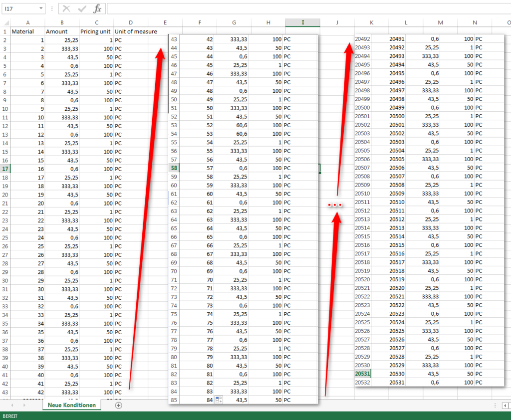Screen dimensions: 511x420
Task: Select cell C4 containing 50
Action: [96, 57]
